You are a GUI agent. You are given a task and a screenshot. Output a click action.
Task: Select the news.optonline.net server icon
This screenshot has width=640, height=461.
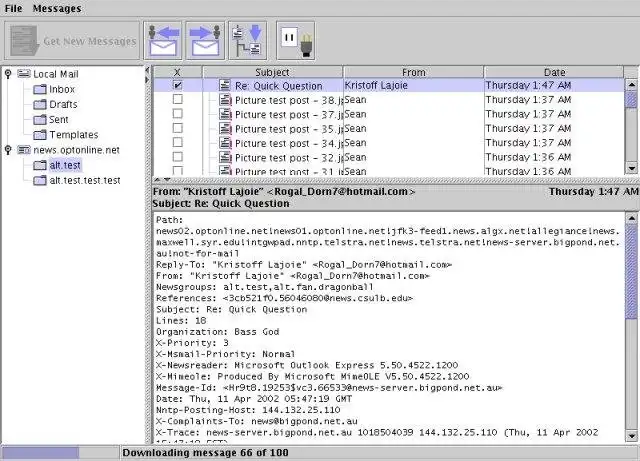pyautogui.click(x=24, y=150)
